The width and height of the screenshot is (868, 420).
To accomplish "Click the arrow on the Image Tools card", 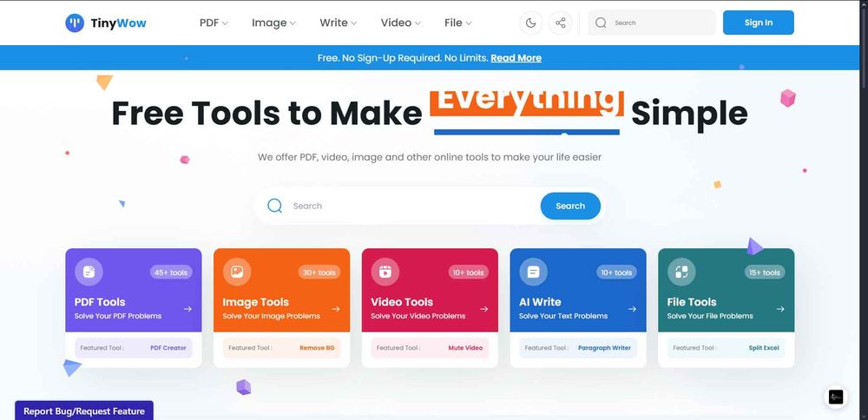I will pyautogui.click(x=336, y=309).
